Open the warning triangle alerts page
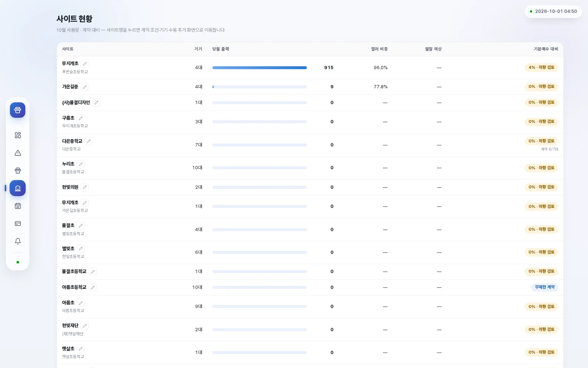Screen dimensions: 588x368 (x=18, y=153)
